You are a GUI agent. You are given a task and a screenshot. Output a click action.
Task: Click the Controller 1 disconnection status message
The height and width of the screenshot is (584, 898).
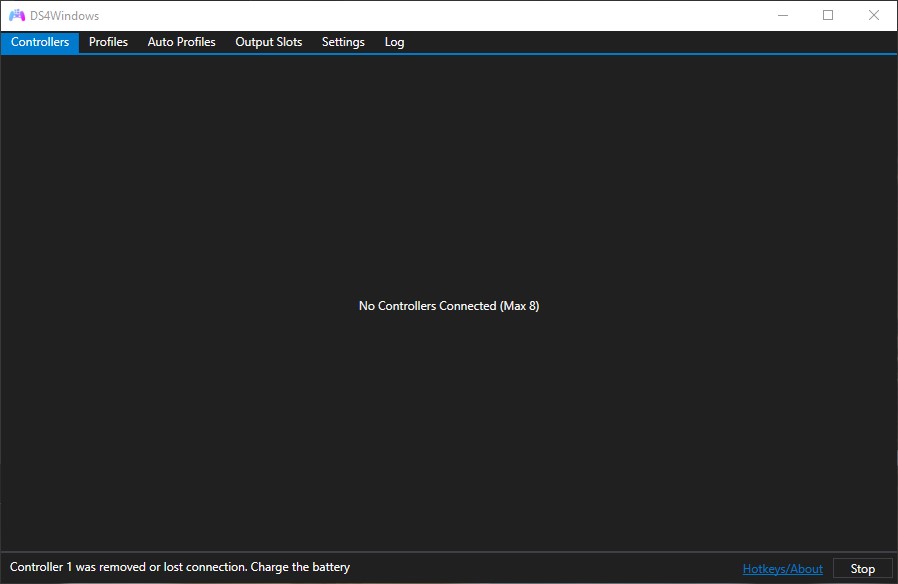178,566
